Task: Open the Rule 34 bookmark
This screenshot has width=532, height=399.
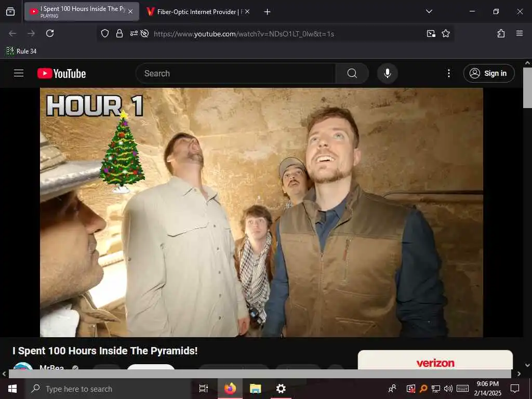Action: (x=21, y=51)
